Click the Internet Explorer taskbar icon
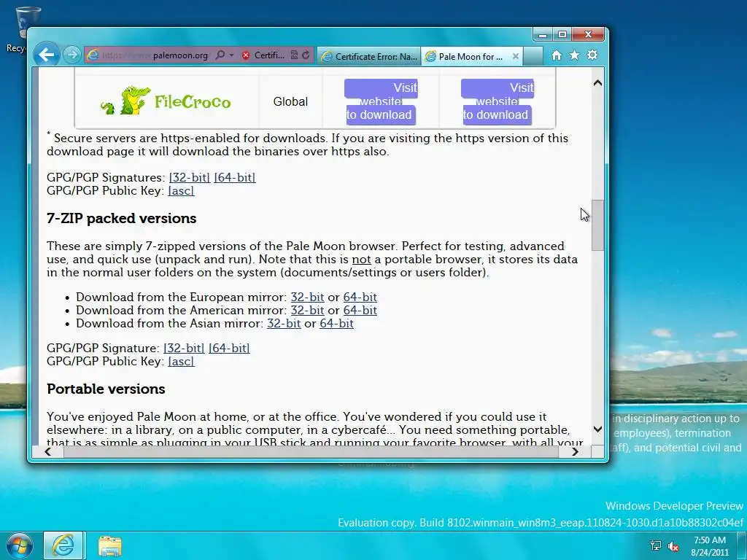747x560 pixels. coord(63,545)
